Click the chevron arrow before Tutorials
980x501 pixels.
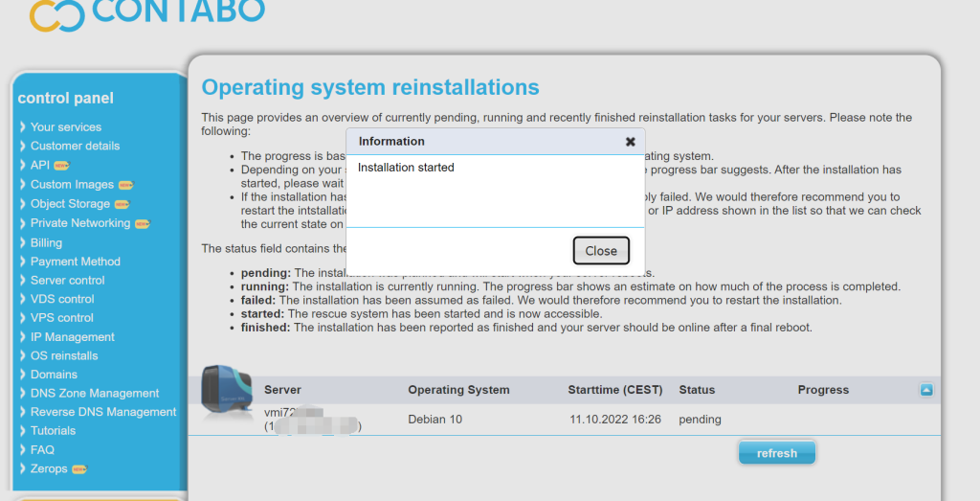coord(23,431)
